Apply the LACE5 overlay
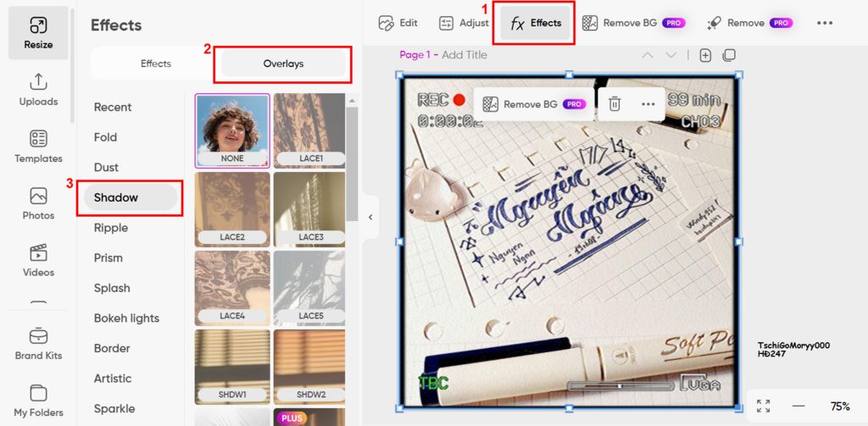The width and height of the screenshot is (868, 426). click(309, 288)
